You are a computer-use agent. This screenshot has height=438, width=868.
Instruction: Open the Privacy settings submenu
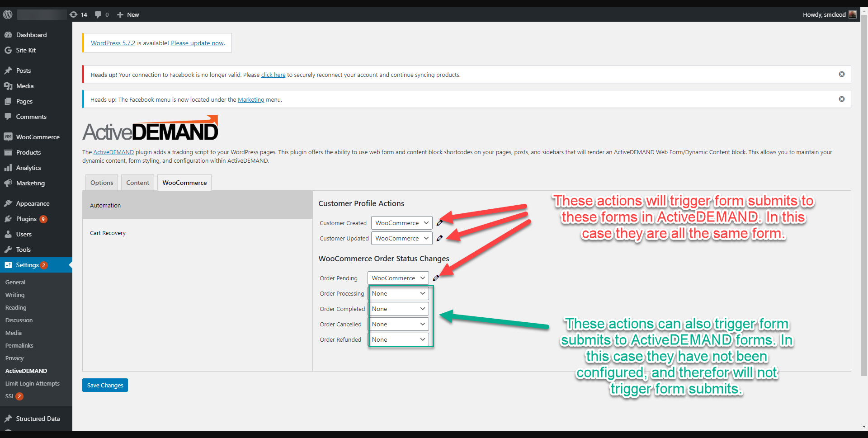pos(14,358)
